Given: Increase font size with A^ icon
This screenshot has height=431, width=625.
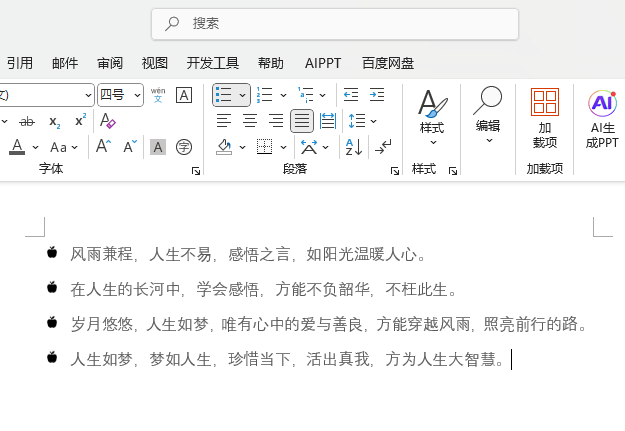Looking at the screenshot, I should click(x=104, y=146).
